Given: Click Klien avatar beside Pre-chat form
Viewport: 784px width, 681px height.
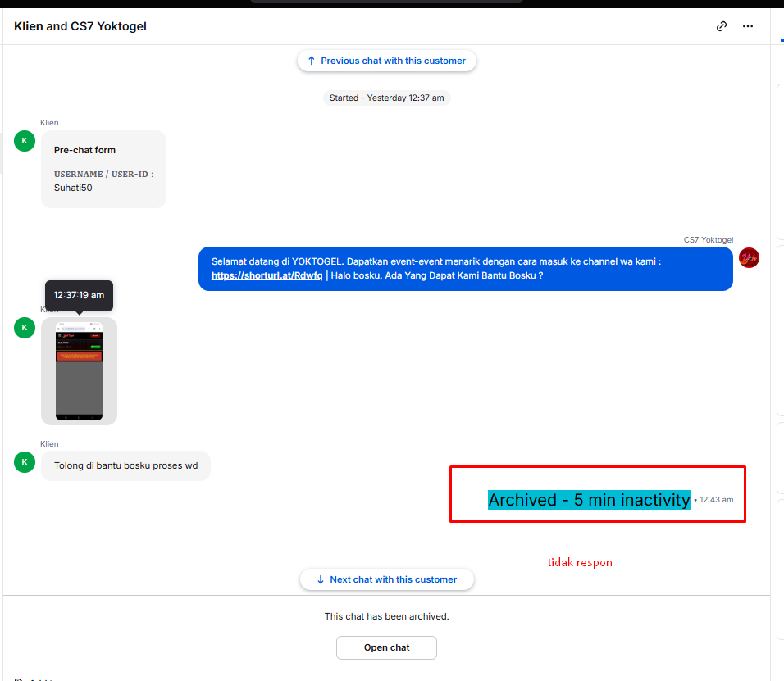Looking at the screenshot, I should (x=25, y=141).
